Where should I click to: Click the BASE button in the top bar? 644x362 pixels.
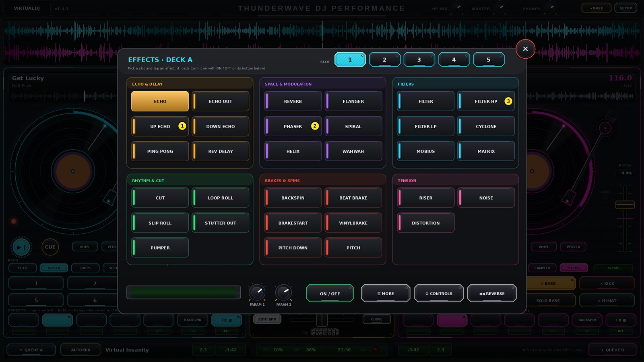596,8
